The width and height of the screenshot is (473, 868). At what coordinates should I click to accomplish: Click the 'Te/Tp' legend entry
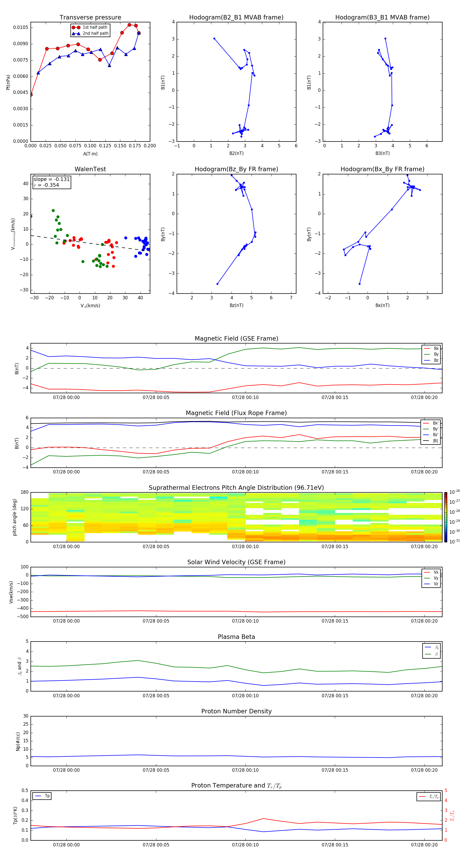click(429, 796)
